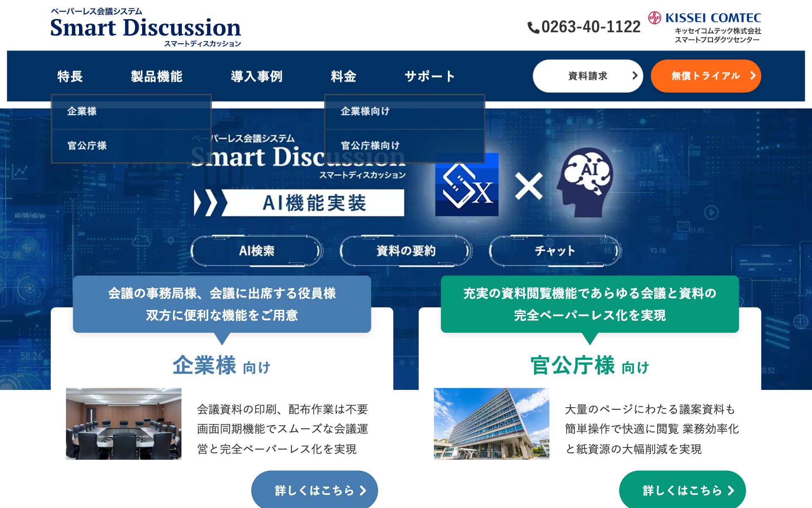Click the 資料請求 button
This screenshot has height=508, width=812.
pos(588,76)
